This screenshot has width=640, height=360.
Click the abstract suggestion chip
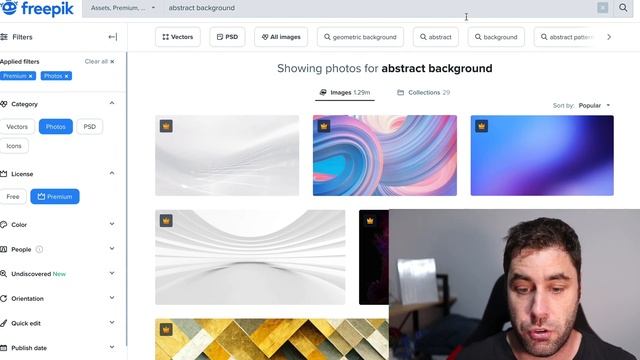point(436,37)
